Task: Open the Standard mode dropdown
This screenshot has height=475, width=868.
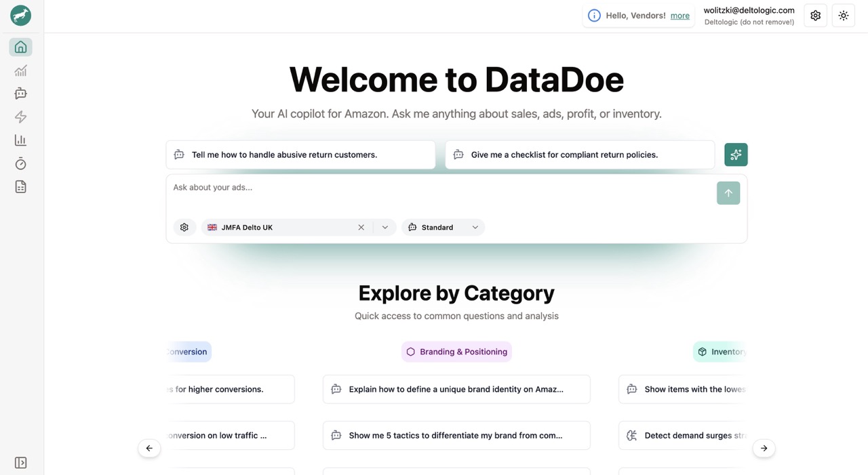Action: coord(443,228)
